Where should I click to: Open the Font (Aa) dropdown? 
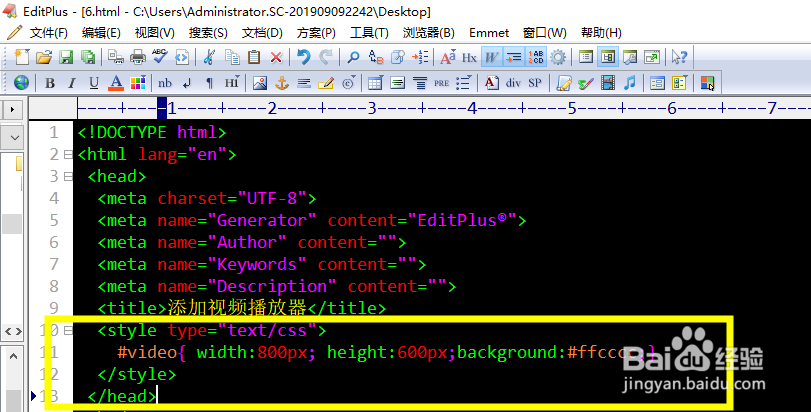point(447,56)
